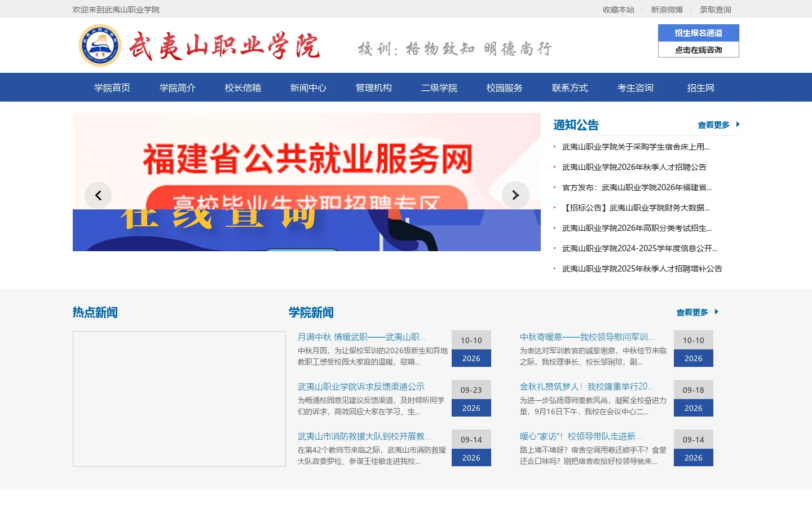Open 管理机构 menu item
Viewport: 812px width, 508px height.
pos(374,87)
